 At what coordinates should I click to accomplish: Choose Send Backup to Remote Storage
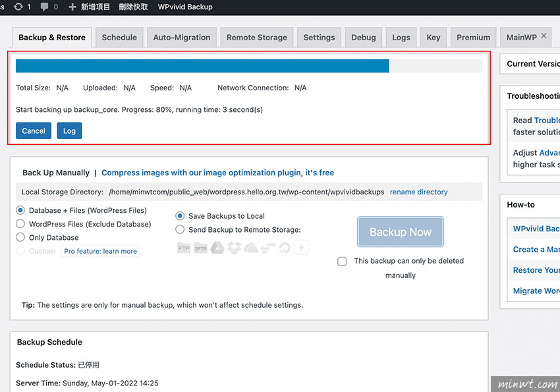click(x=180, y=229)
